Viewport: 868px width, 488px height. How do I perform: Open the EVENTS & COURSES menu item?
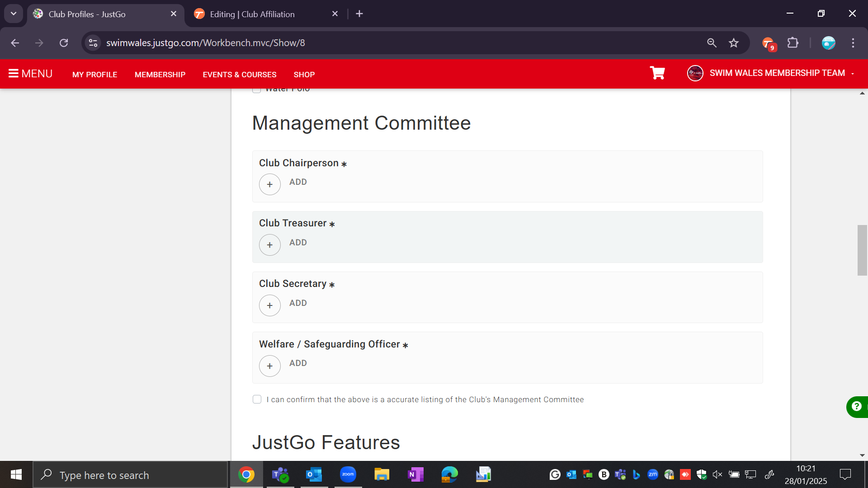point(240,75)
